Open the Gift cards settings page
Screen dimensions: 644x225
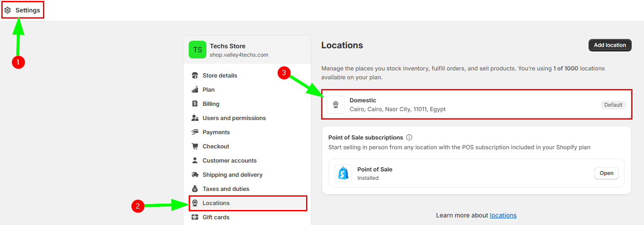click(x=216, y=217)
